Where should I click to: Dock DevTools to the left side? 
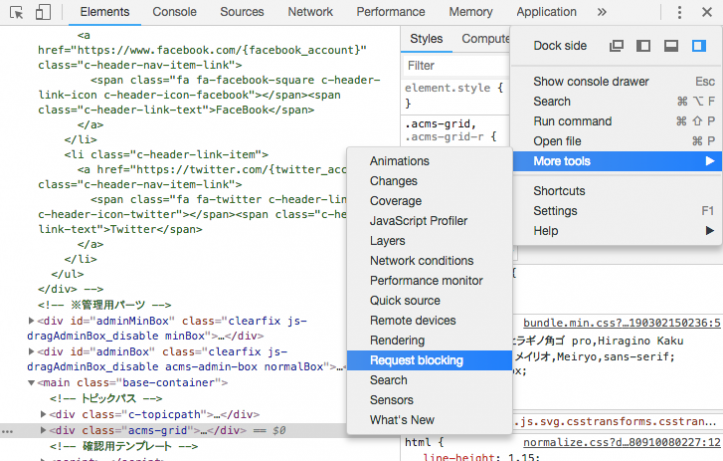click(x=644, y=46)
